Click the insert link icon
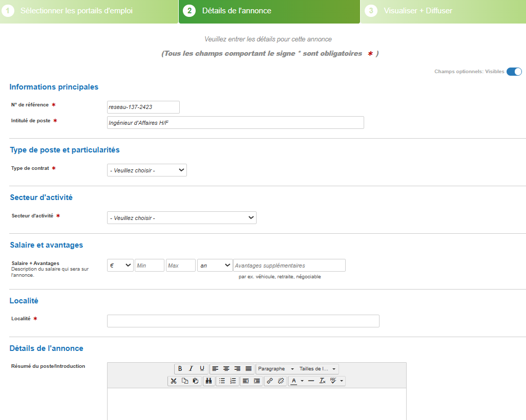Image resolution: width=526 pixels, height=420 pixels. tap(270, 381)
